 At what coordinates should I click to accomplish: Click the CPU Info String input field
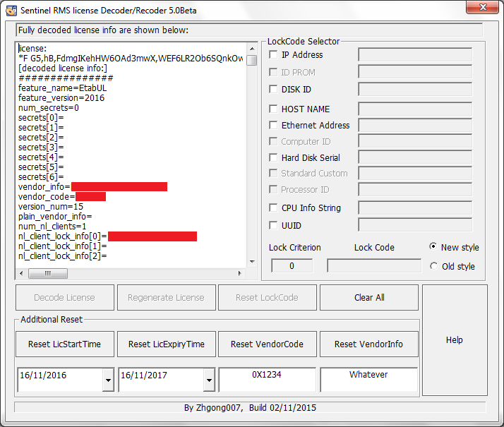[x=415, y=208]
